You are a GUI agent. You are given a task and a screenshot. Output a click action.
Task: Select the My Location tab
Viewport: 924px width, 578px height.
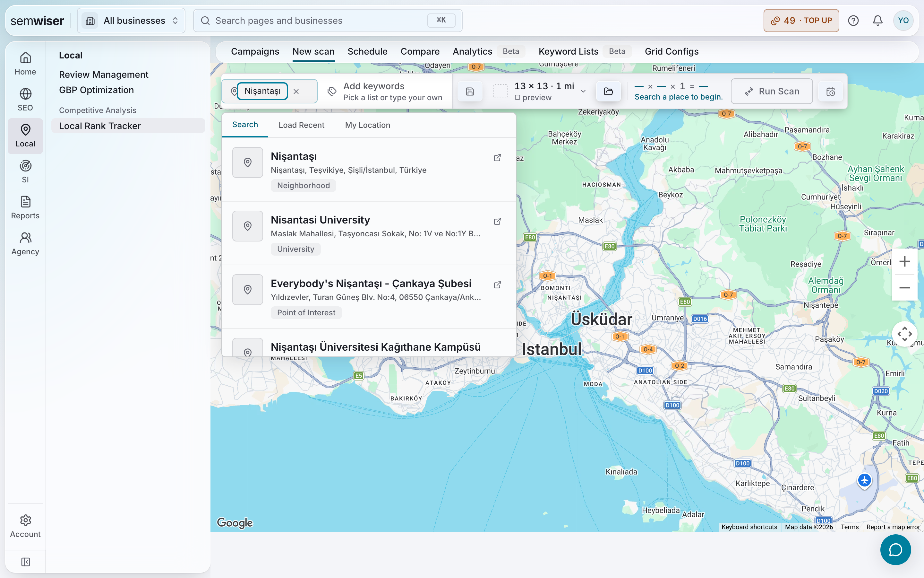367,125
